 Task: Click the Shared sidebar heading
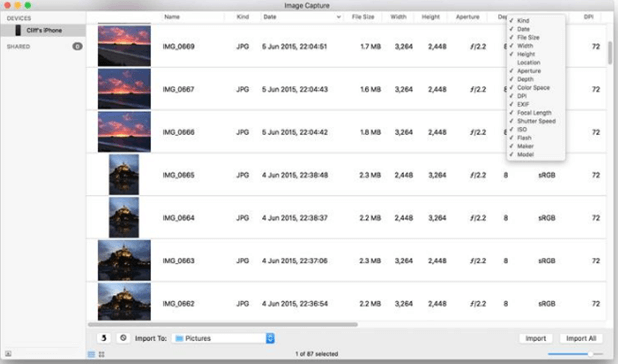(x=18, y=46)
